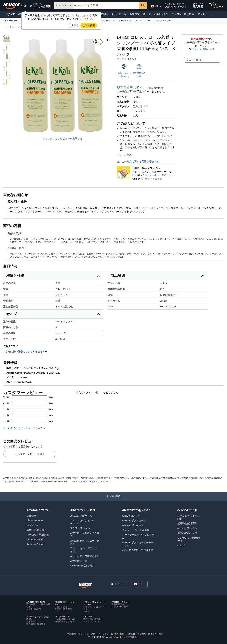Focus the Amazon.co.jpを検索 search field
Viewport: 227px width, 644px height.
[x=106, y=5]
